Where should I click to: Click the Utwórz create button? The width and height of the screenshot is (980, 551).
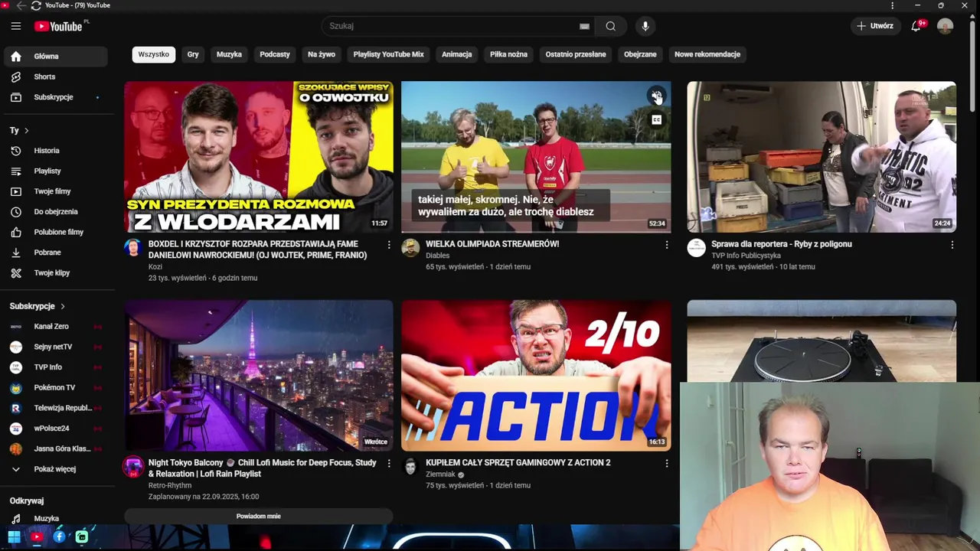pos(875,26)
